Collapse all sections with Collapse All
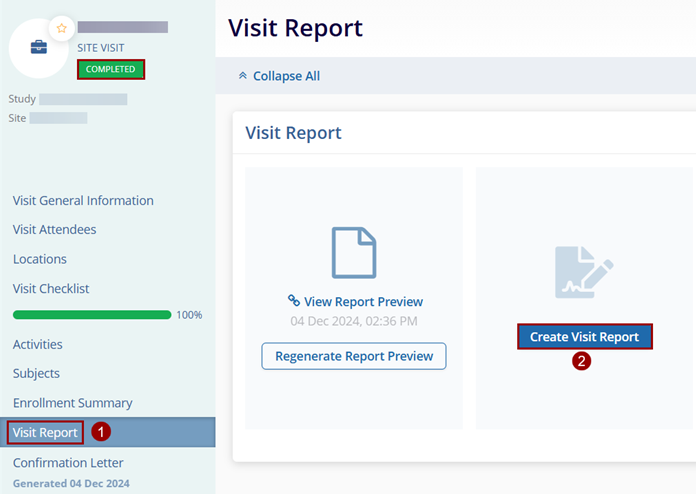The height and width of the screenshot is (494, 696). [x=285, y=76]
